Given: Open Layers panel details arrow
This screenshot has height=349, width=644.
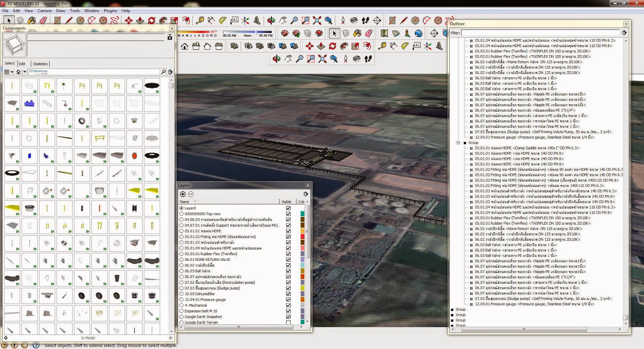Looking at the screenshot, I should point(305,194).
